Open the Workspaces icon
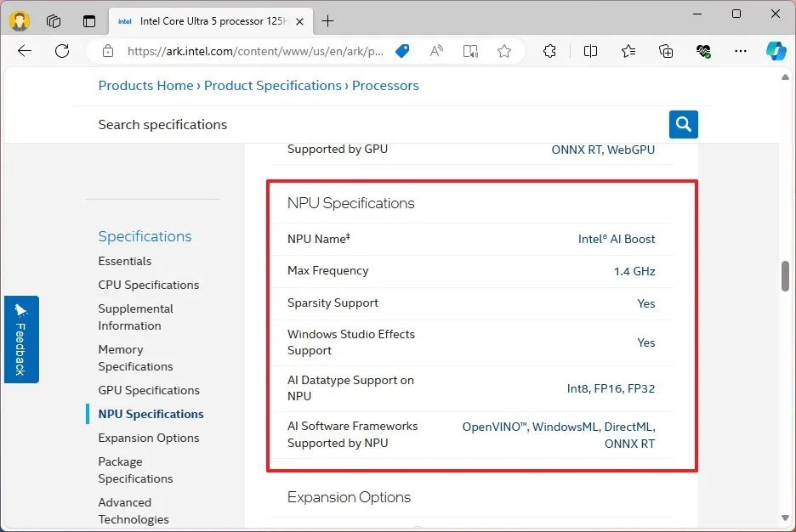796x532 pixels. pyautogui.click(x=54, y=20)
